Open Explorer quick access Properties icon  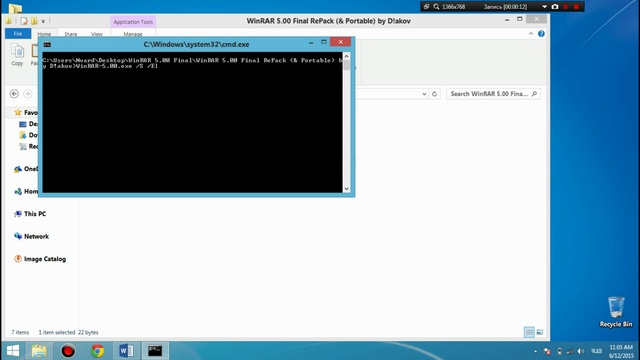pos(24,21)
